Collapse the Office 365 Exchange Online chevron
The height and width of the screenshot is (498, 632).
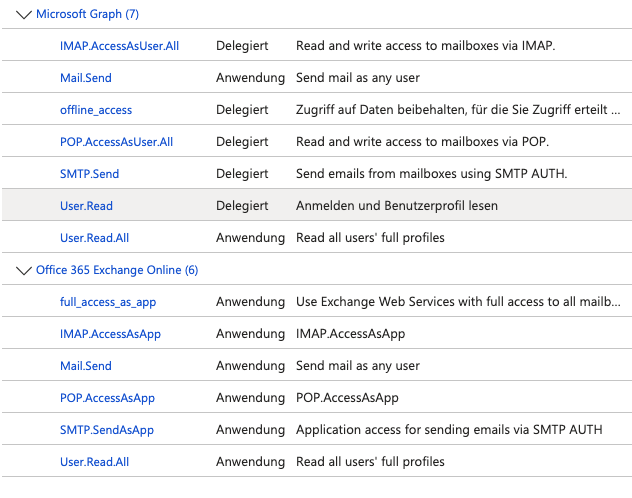click(24, 271)
